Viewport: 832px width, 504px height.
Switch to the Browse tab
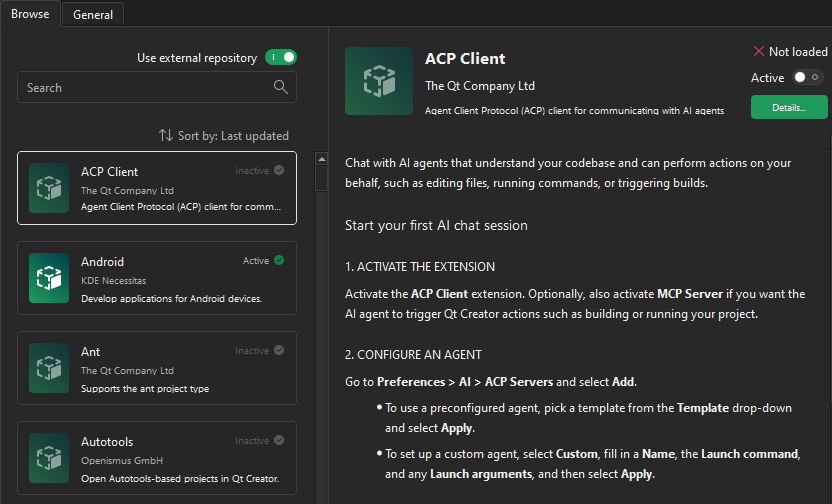pos(30,14)
